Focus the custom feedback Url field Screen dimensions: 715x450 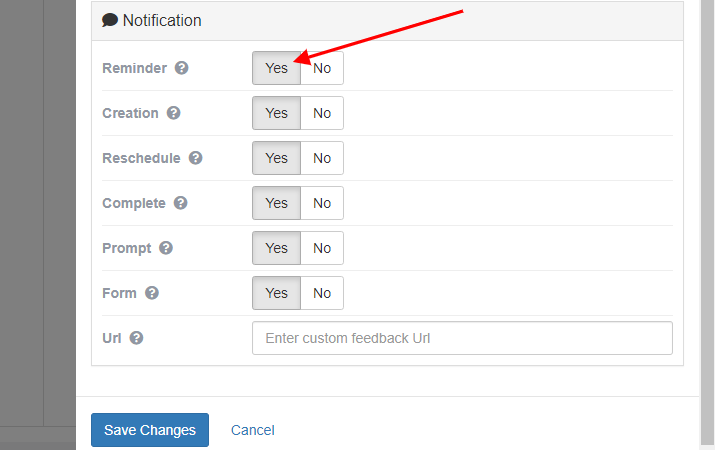click(462, 338)
